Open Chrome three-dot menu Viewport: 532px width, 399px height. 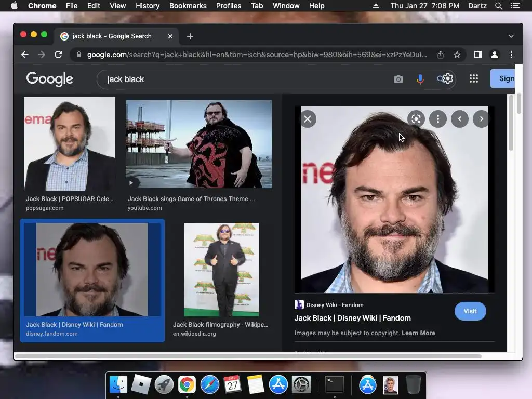[511, 55]
